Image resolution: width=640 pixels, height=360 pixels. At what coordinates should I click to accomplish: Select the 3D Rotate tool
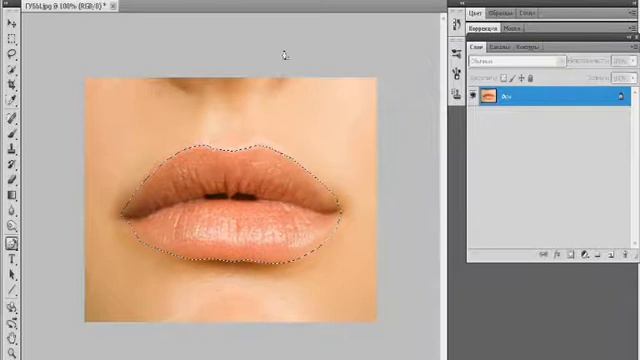coord(11,308)
